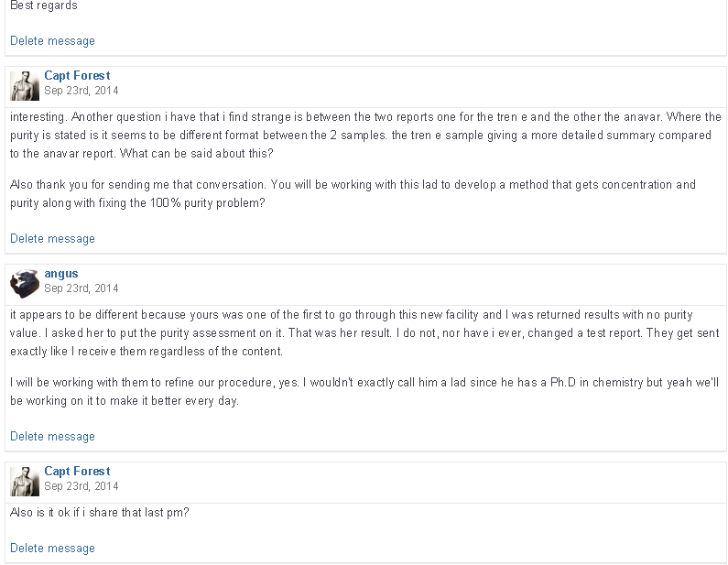Open Capt Forest's username above the 'interesting' message
728x565 pixels.
[x=77, y=76]
